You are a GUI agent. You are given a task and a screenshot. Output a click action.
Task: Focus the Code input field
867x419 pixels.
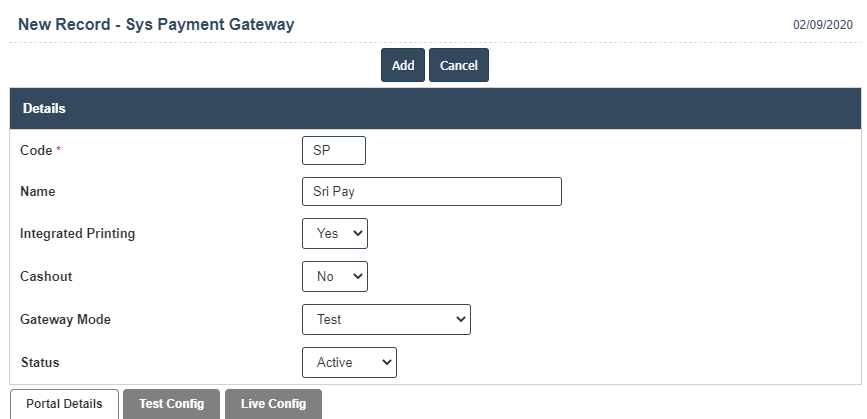(x=333, y=150)
